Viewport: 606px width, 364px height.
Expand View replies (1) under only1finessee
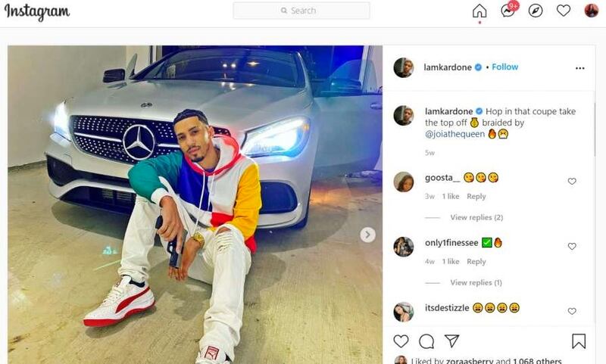[x=476, y=282]
